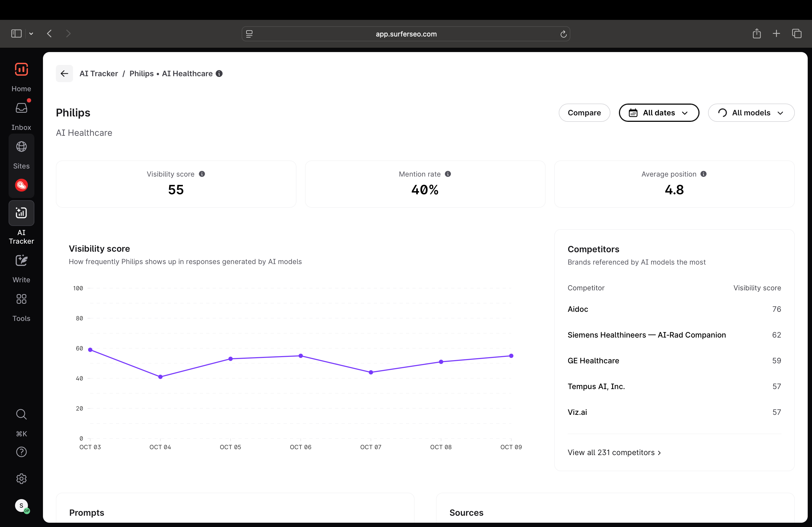Open the browser sidebar chevron dropdown
Viewport: 812px width, 527px height.
(31, 34)
